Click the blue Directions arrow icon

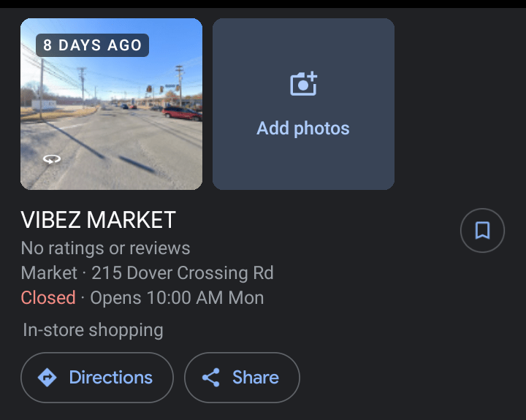coord(47,378)
